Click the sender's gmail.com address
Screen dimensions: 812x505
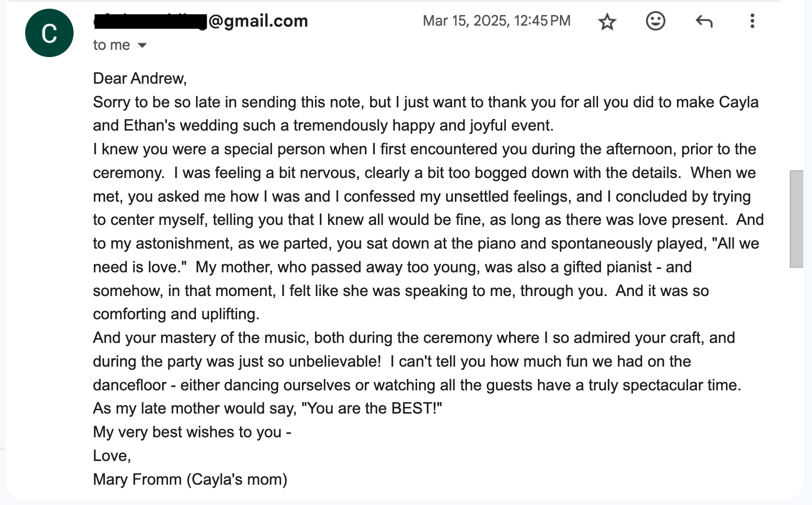click(x=258, y=21)
